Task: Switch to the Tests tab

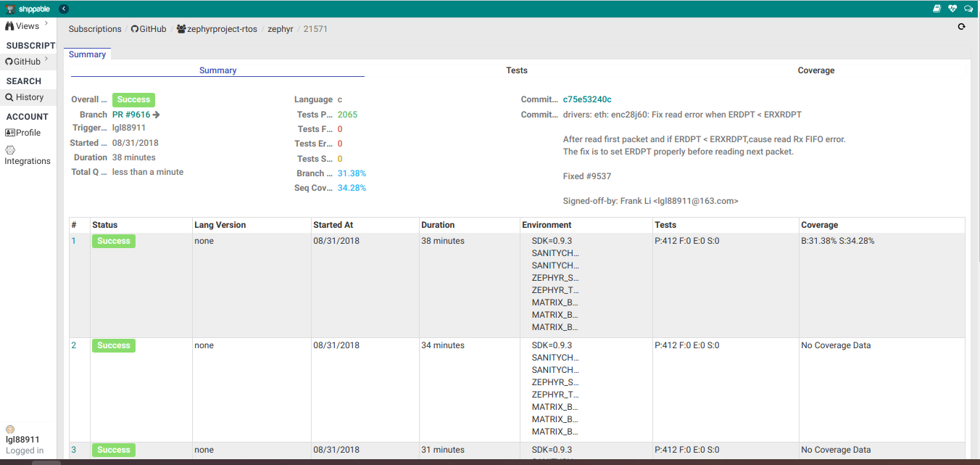Action: [x=517, y=70]
